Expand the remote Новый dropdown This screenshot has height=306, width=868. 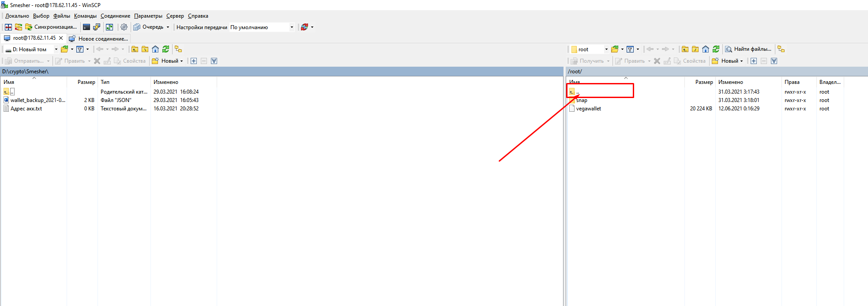click(x=741, y=61)
